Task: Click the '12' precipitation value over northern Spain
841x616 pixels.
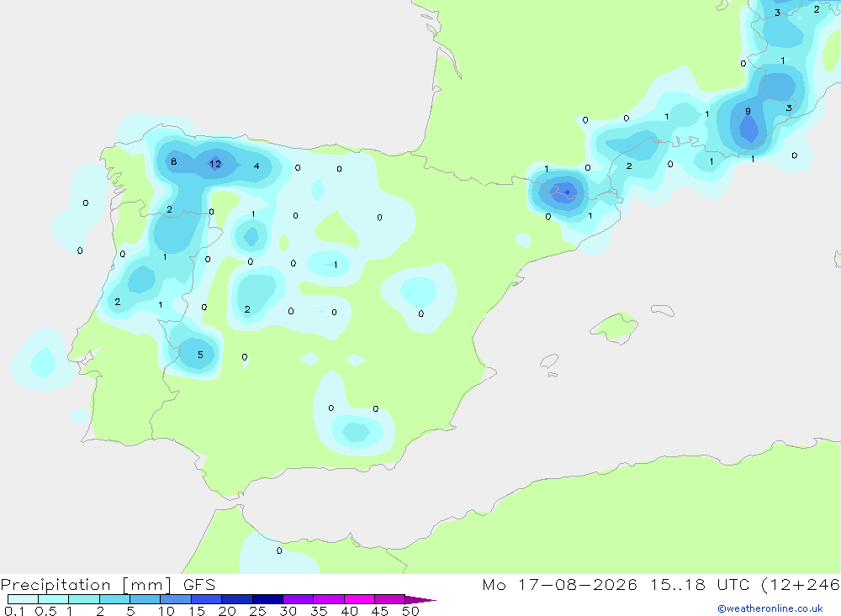Action: coord(215,164)
